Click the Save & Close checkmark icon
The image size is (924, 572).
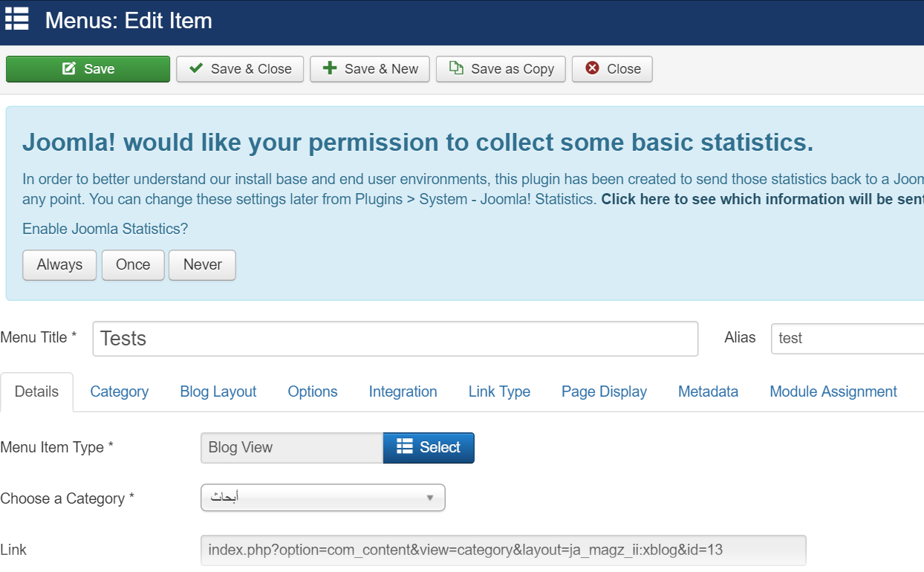coord(197,68)
